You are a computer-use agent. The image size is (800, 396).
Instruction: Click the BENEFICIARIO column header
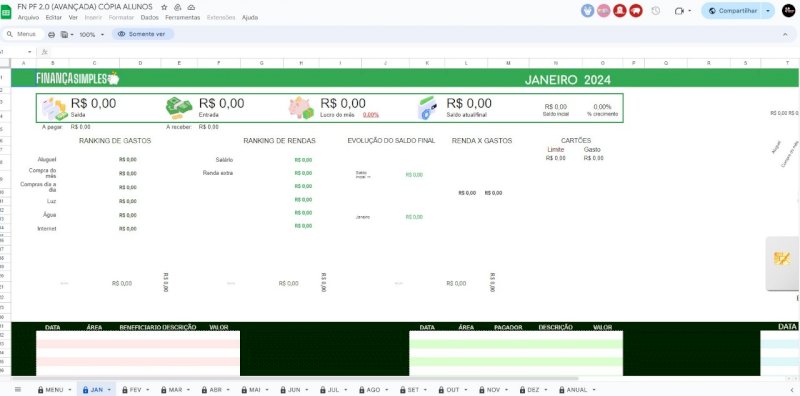pyautogui.click(x=140, y=327)
